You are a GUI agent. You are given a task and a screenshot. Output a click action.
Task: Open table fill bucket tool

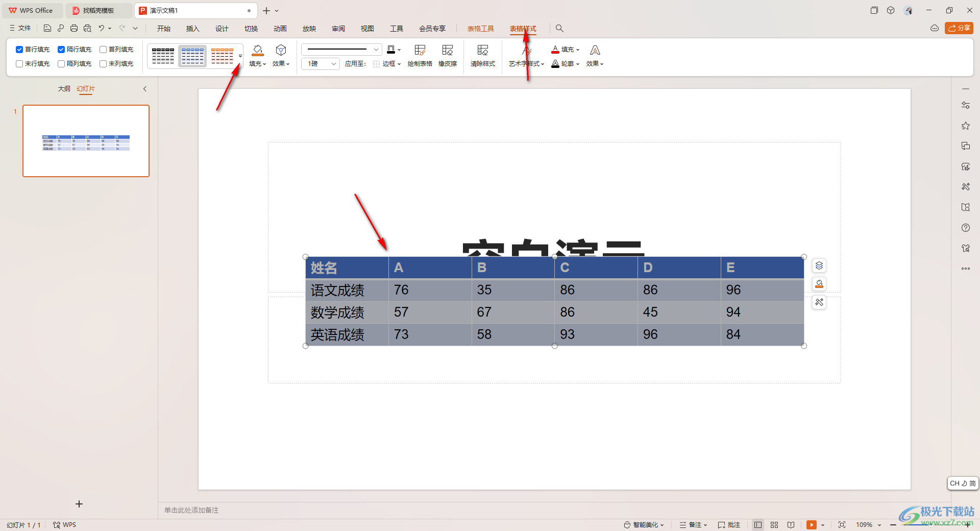point(258,50)
